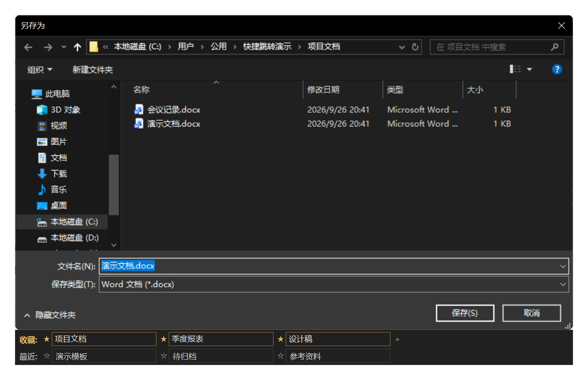Open the 文档 folder in the navigation pane
Image resolution: width=588 pixels, height=380 pixels.
(x=52, y=158)
